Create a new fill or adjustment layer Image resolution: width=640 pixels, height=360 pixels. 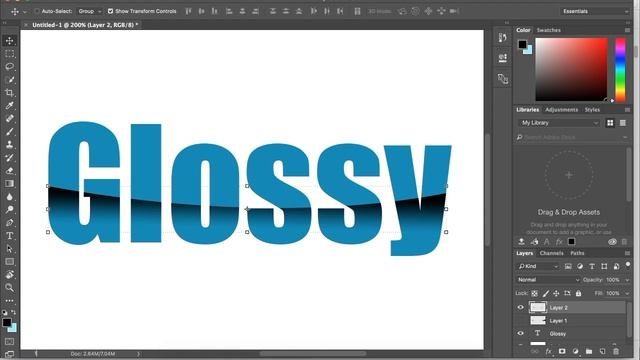click(x=576, y=351)
